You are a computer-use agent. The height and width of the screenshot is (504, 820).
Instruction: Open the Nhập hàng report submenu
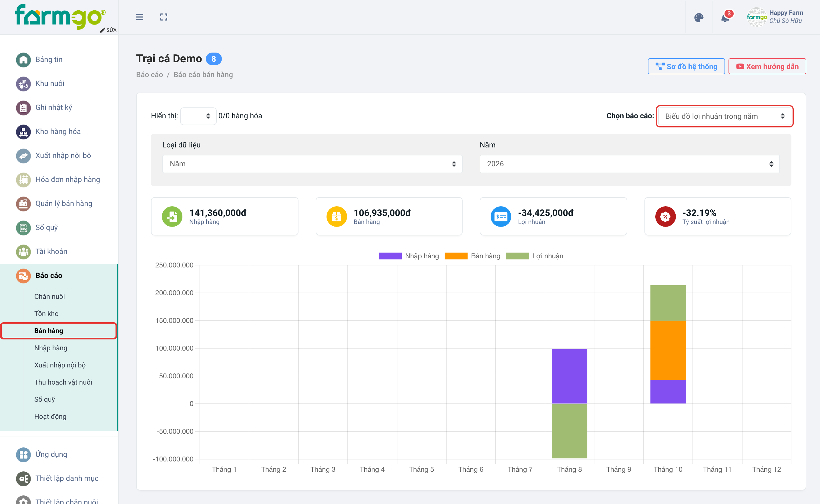51,348
